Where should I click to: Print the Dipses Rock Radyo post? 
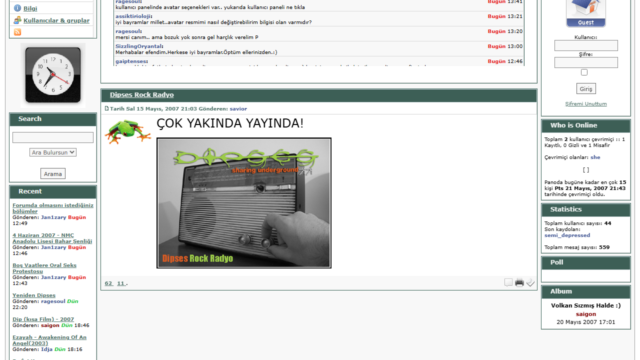(519, 282)
